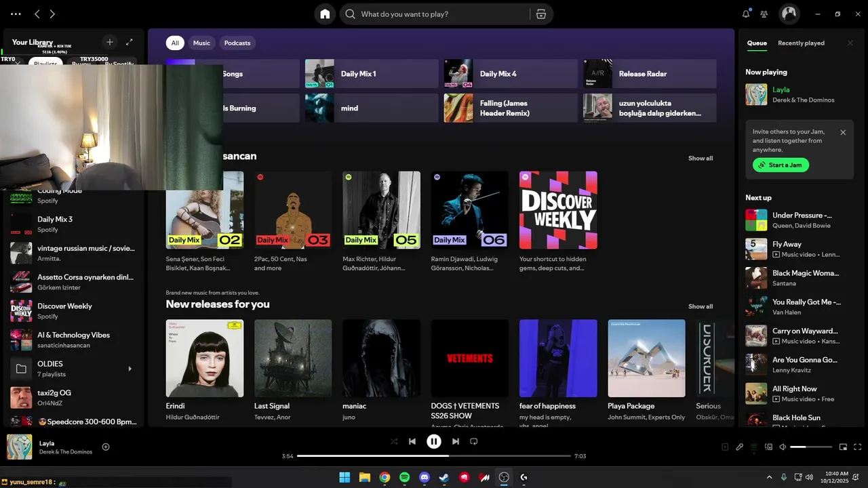Open Google Chrome from the taskbar
The image size is (868, 488).
[384, 477]
